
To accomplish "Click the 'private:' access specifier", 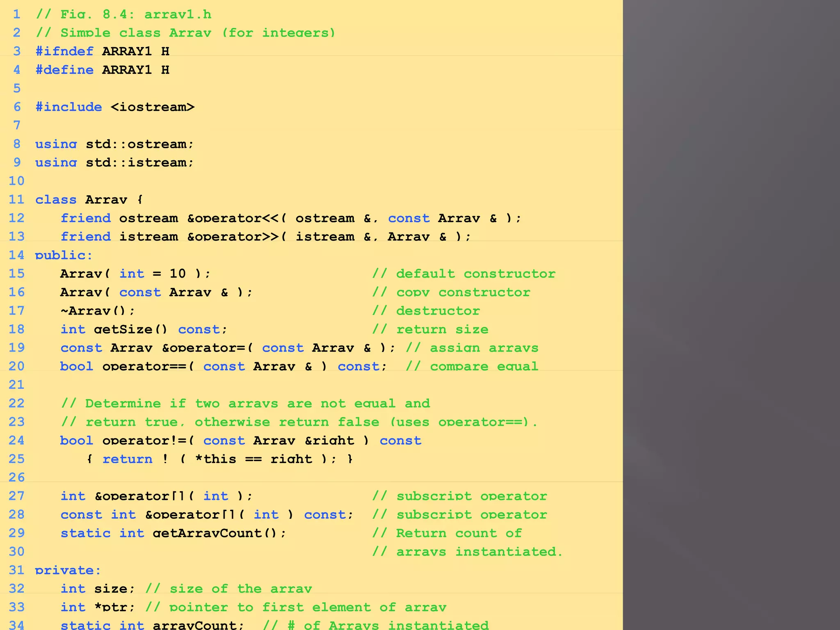I will point(68,570).
